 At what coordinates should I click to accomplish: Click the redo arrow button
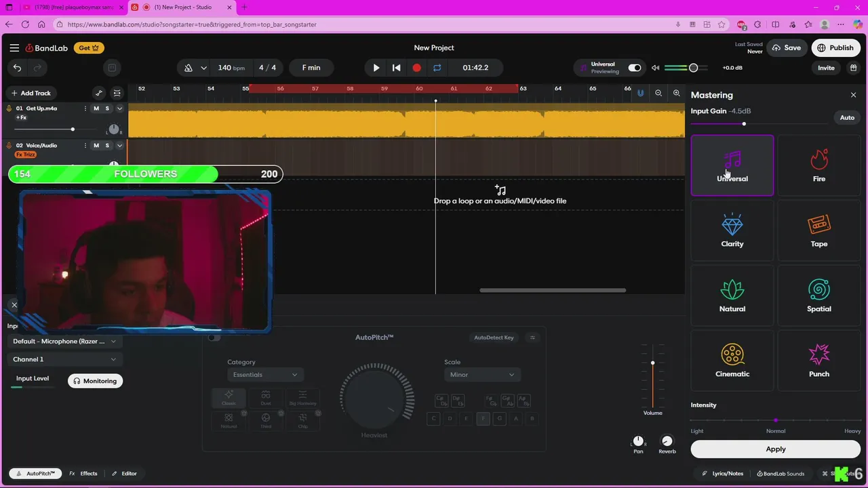(x=37, y=68)
